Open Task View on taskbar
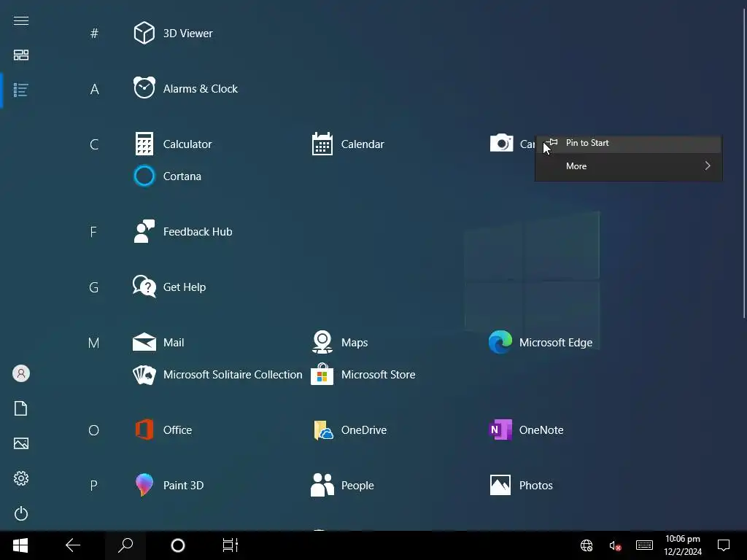The image size is (747, 560). [x=230, y=545]
